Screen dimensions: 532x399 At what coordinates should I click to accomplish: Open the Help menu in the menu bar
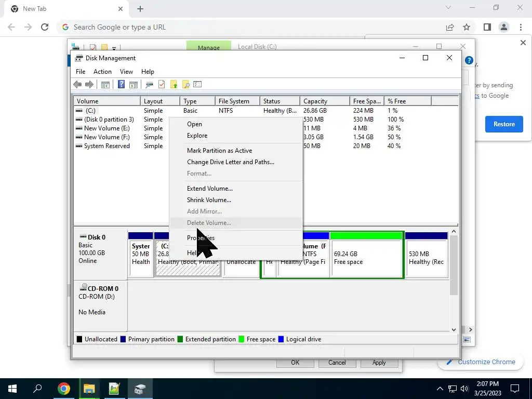coord(148,72)
